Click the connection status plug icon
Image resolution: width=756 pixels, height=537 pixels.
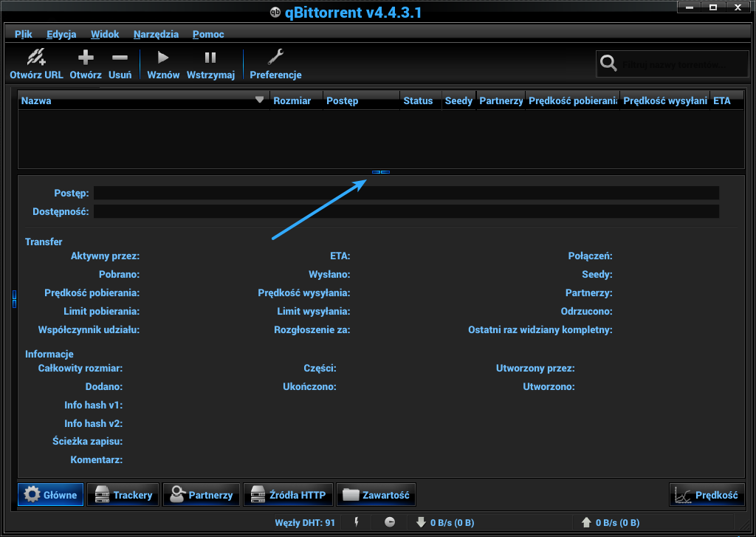[357, 522]
